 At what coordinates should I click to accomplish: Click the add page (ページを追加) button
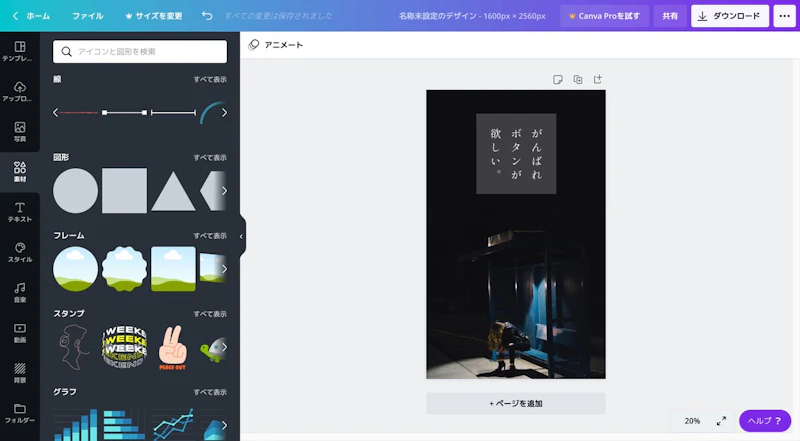pos(516,403)
